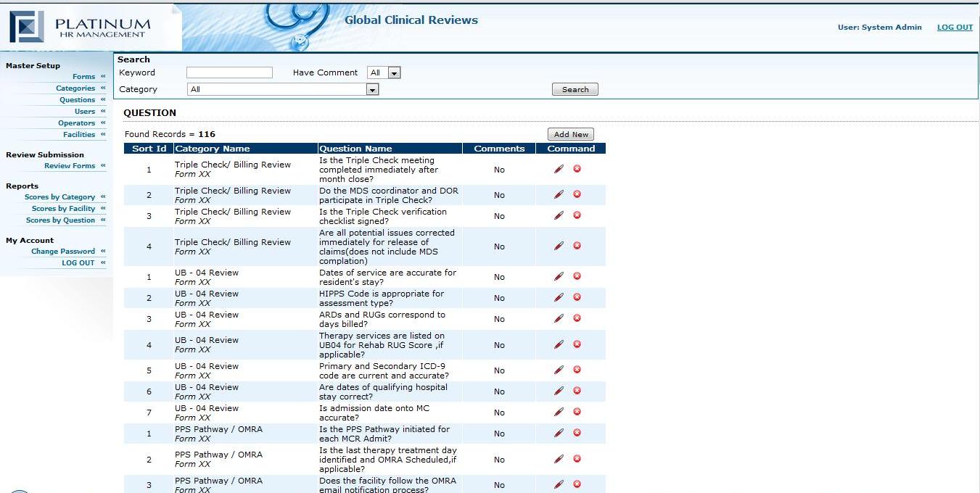Delete the qualifying hospital stay dates question
The height and width of the screenshot is (493, 980).
point(577,391)
